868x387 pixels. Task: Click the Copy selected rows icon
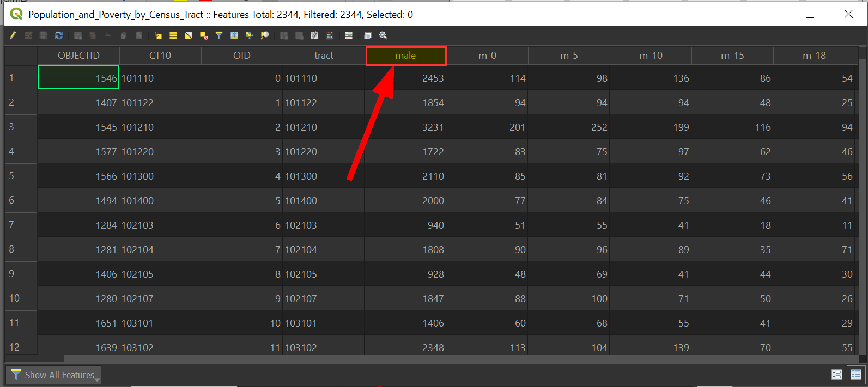(x=124, y=35)
